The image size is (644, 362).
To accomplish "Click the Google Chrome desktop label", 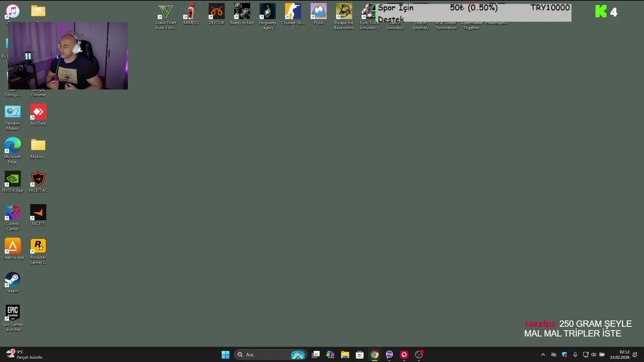I will pyautogui.click(x=38, y=93).
